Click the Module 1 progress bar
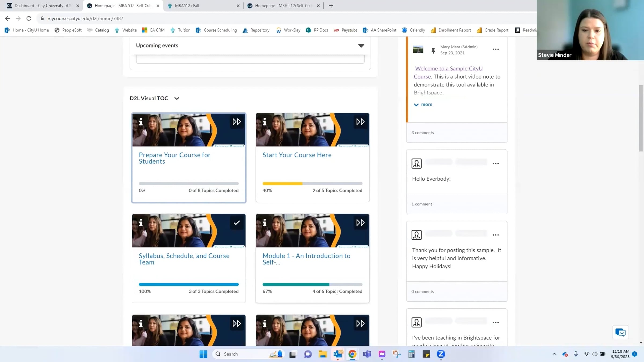The image size is (644, 362). pyautogui.click(x=312, y=285)
